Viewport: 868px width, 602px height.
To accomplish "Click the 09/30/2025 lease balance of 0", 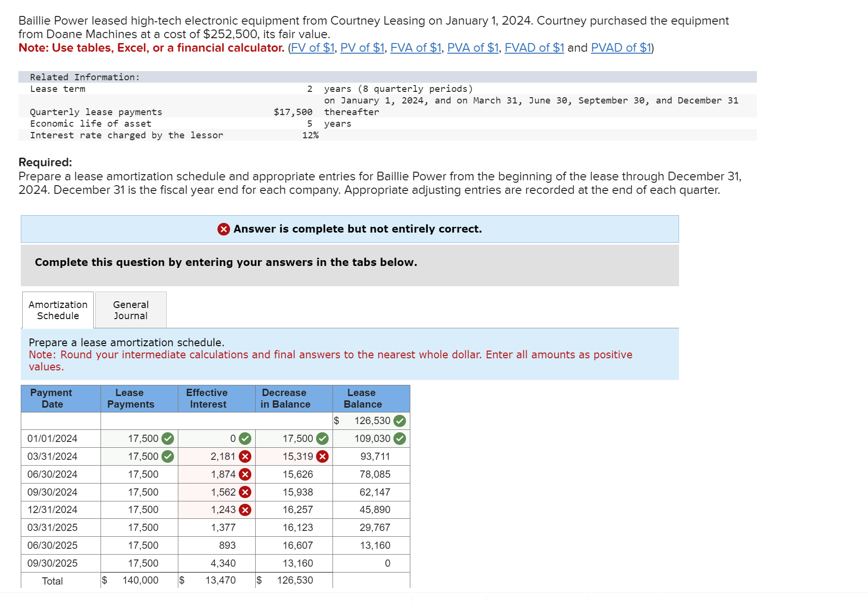I will (371, 563).
